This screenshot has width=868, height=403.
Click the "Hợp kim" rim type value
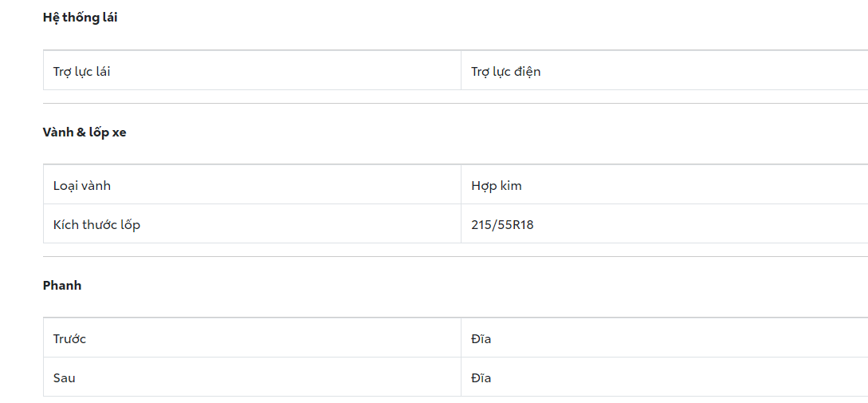496,186
